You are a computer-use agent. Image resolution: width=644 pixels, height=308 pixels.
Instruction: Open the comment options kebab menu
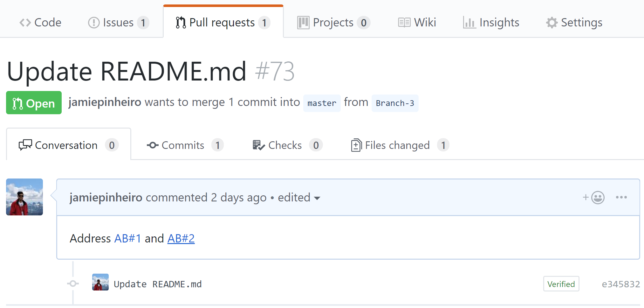pos(621,197)
